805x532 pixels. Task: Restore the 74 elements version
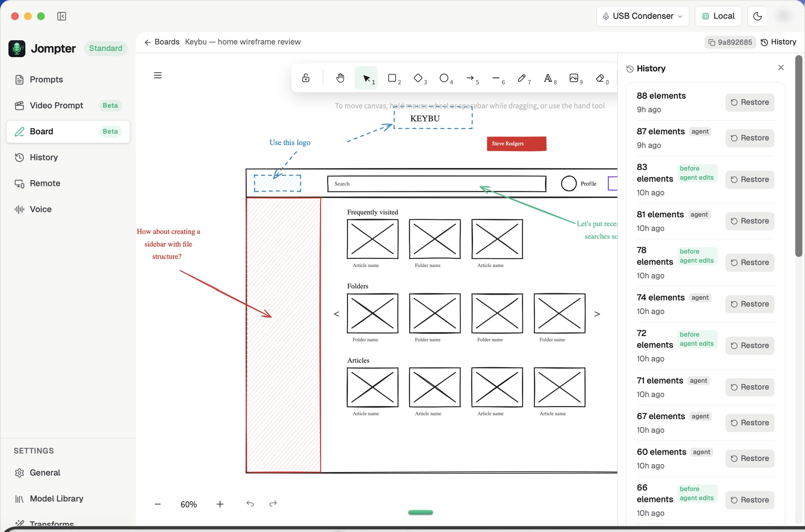pyautogui.click(x=750, y=304)
